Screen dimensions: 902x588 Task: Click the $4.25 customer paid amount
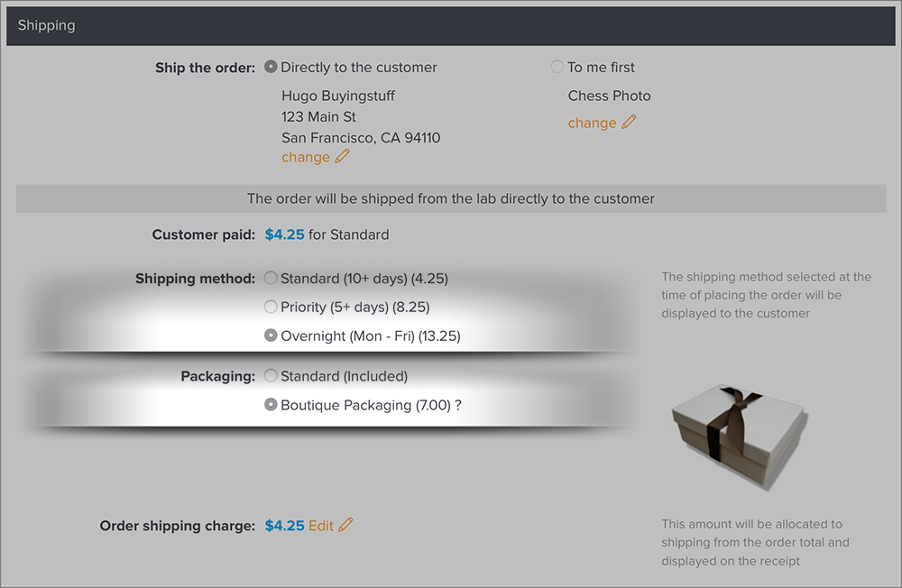click(285, 234)
